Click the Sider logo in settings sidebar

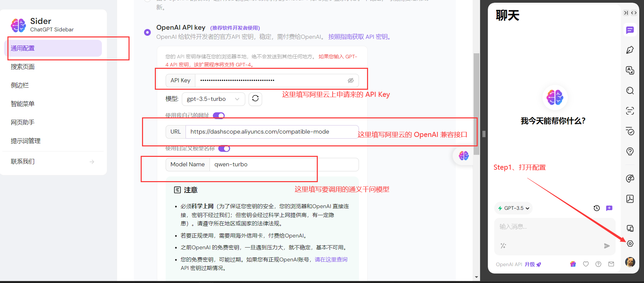(x=18, y=25)
